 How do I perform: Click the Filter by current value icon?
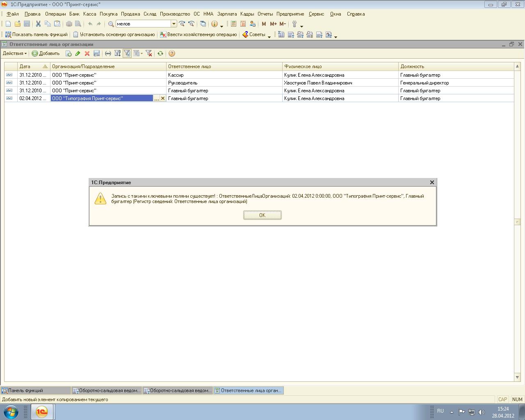pos(117,53)
